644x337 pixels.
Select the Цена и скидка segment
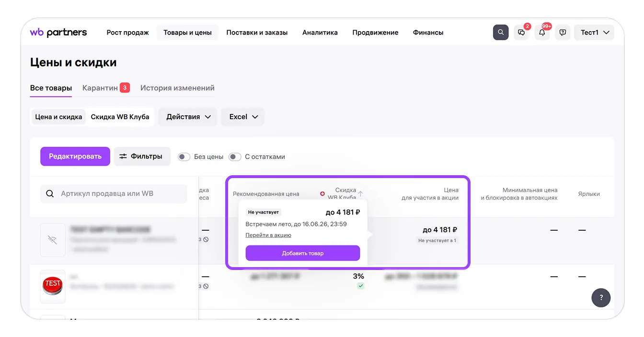pyautogui.click(x=58, y=117)
